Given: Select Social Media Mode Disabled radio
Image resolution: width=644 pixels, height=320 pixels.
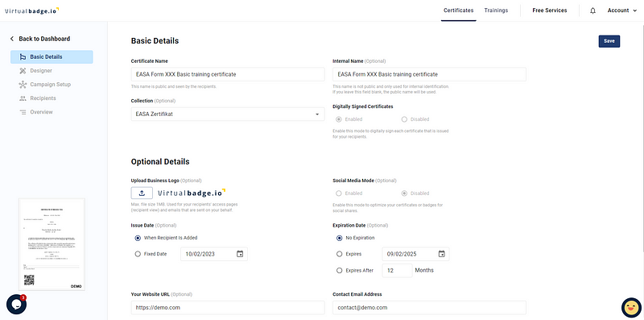Looking at the screenshot, I should point(404,193).
